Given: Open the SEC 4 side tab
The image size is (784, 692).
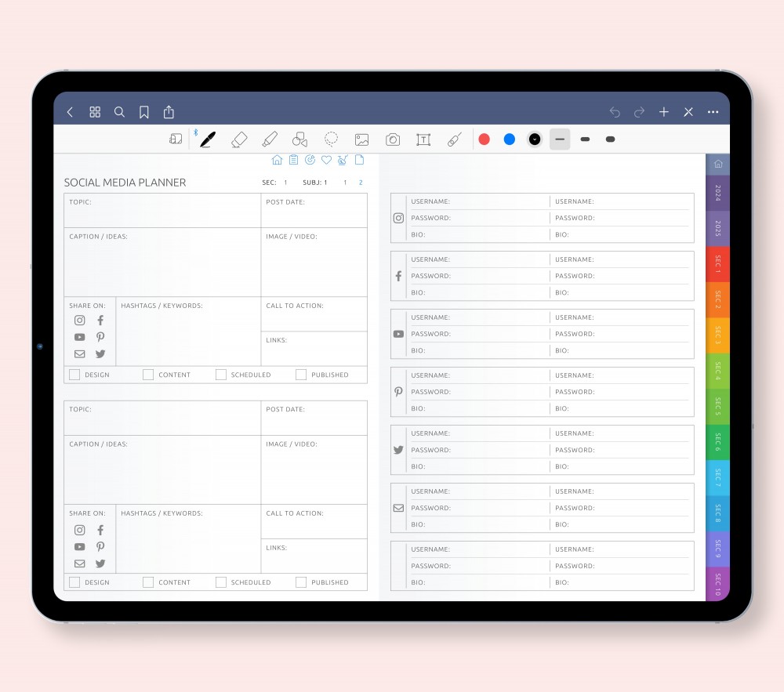Looking at the screenshot, I should point(718,371).
